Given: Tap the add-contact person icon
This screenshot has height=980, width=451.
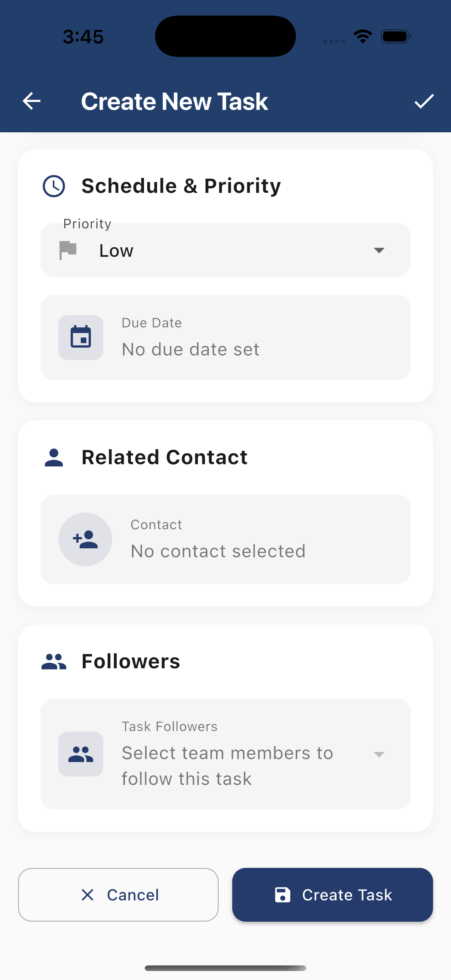Looking at the screenshot, I should click(85, 539).
